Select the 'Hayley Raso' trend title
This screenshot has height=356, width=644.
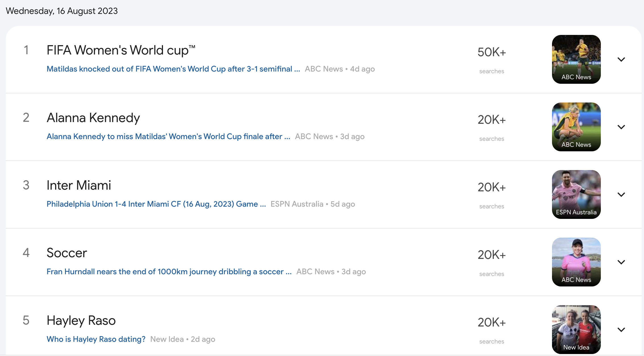(x=81, y=321)
